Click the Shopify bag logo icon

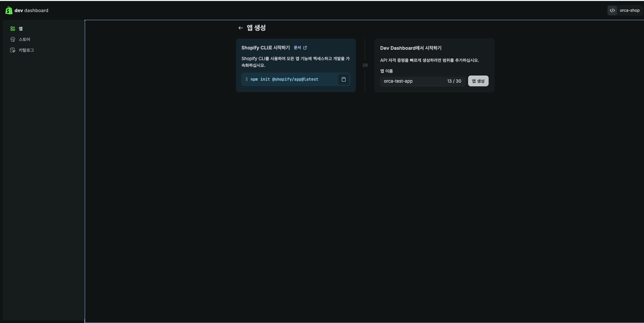(x=9, y=10)
